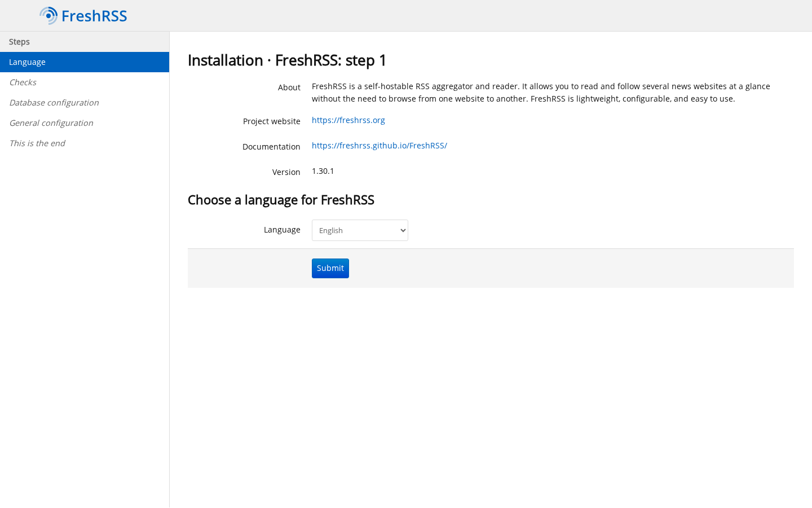Screen dimensions: 812x508
Task: Click the 'Installation · FreshRSS: step 1' heading
Action: [287, 60]
